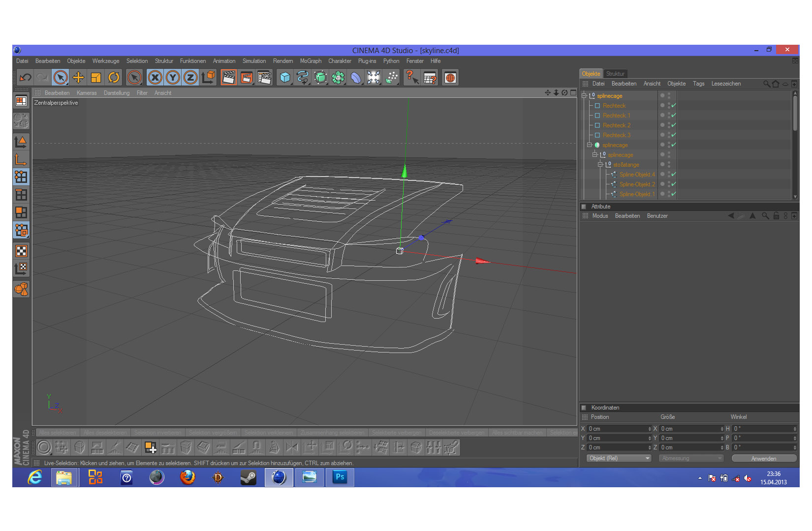Toggle X-axis lock
Image resolution: width=812 pixels, height=531 pixels.
[x=155, y=78]
